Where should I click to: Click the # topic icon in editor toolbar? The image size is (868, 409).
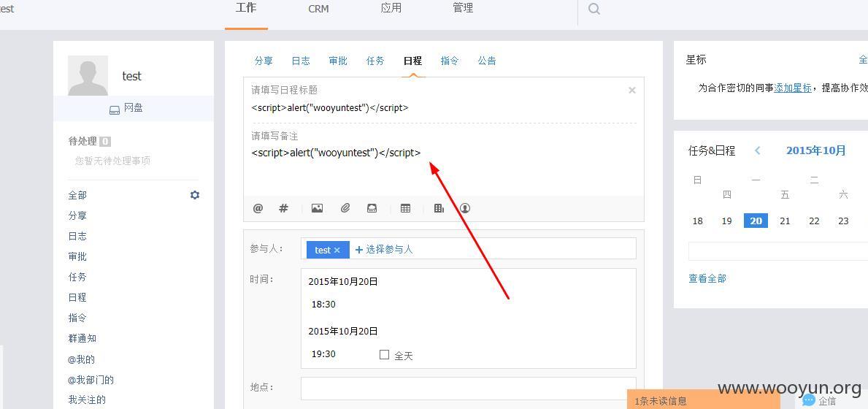[283, 208]
